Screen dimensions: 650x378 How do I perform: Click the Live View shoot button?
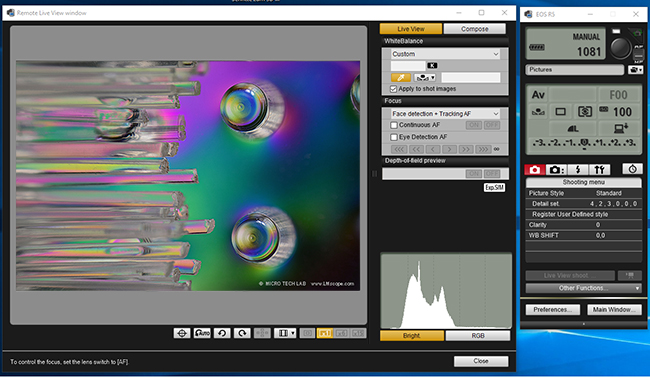point(570,276)
